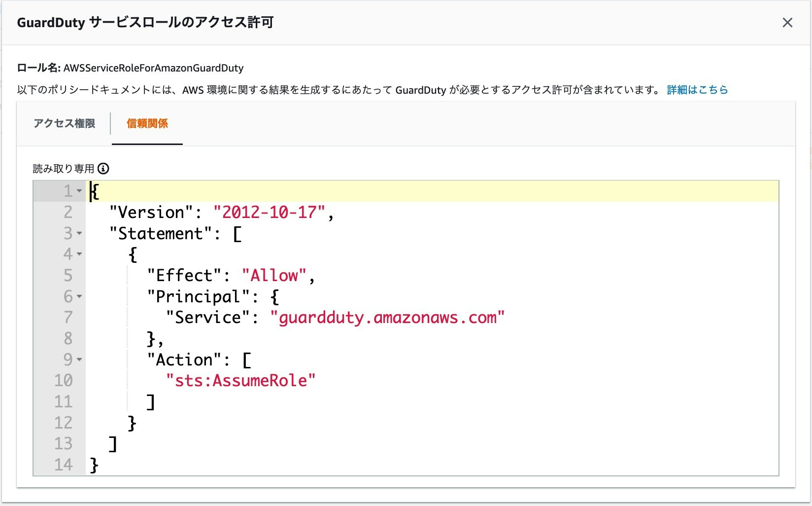
Task: Click the "Version" key in line 2
Action: coord(152,212)
